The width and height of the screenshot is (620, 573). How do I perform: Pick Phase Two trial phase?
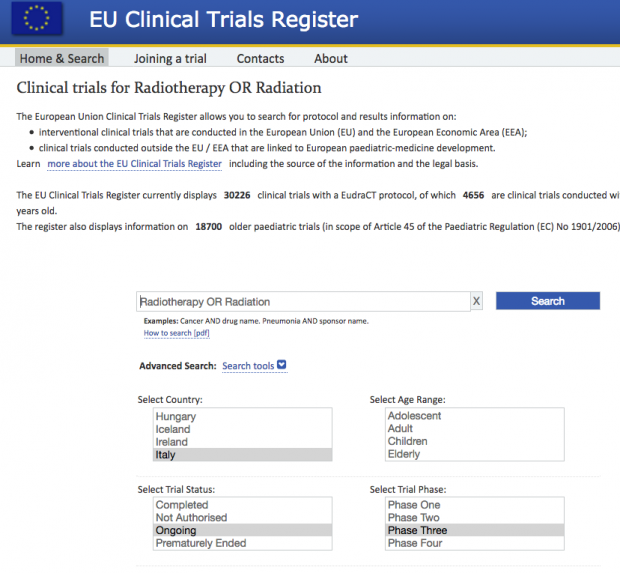click(474, 517)
